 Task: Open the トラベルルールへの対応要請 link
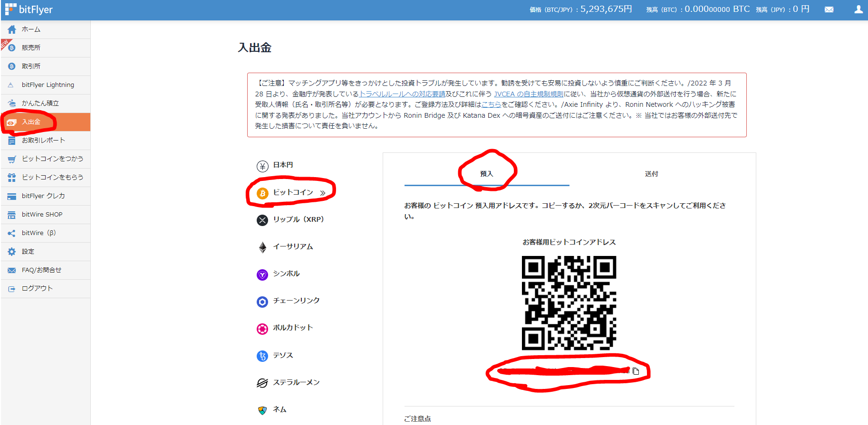coord(402,94)
